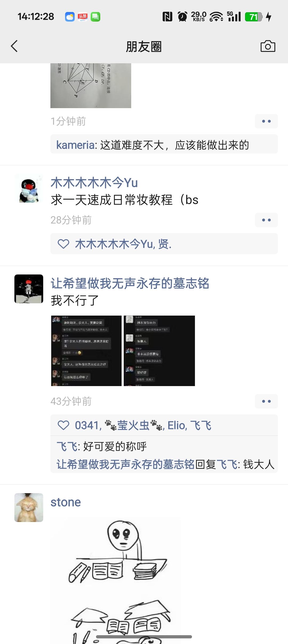The height and width of the screenshot is (644, 288).
Task: Open the geometry problem photo thumbnail
Action: click(91, 86)
